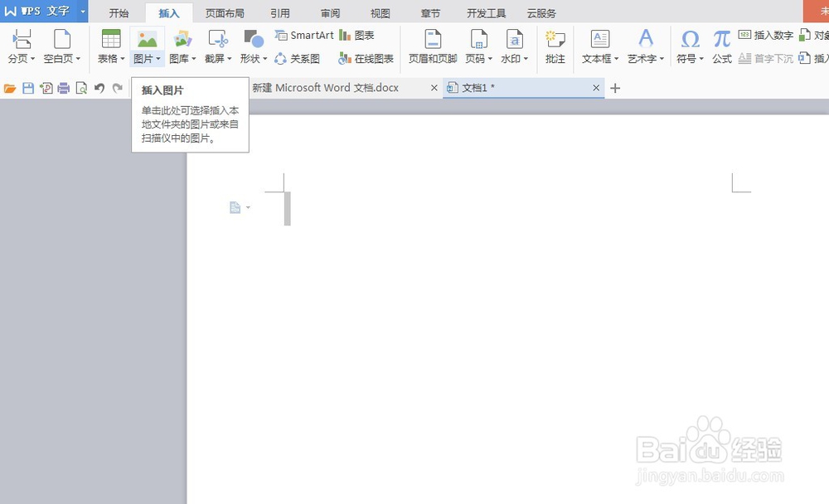
Task: Click the WPS 文字 logo button
Action: [x=38, y=11]
